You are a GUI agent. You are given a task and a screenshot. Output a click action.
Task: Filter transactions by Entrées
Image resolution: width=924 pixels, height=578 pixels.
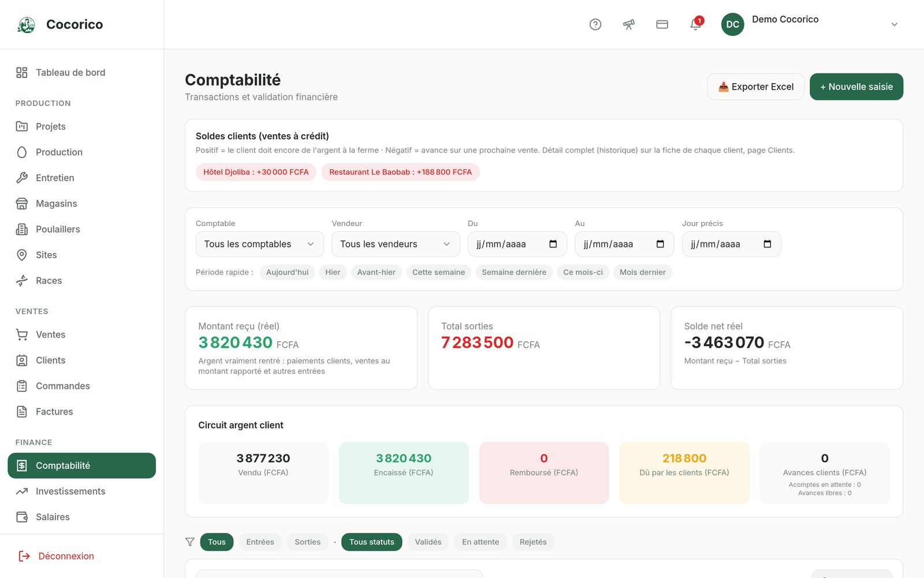(260, 542)
